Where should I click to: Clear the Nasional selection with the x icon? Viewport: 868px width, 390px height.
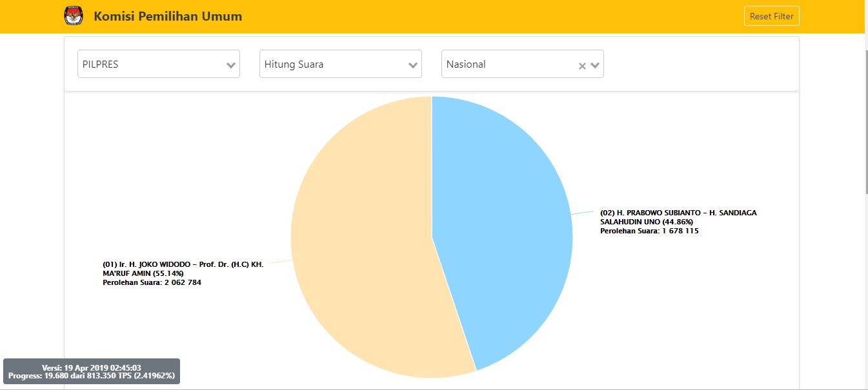click(x=581, y=65)
